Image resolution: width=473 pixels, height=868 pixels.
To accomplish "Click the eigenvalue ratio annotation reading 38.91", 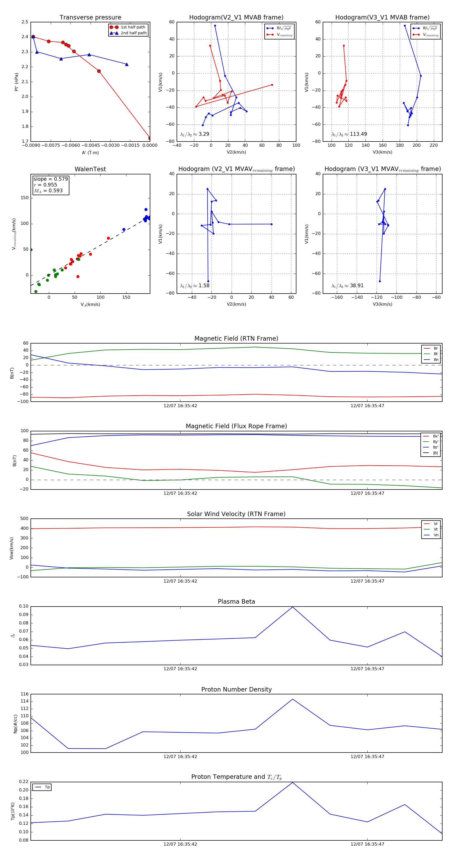I will click(347, 286).
